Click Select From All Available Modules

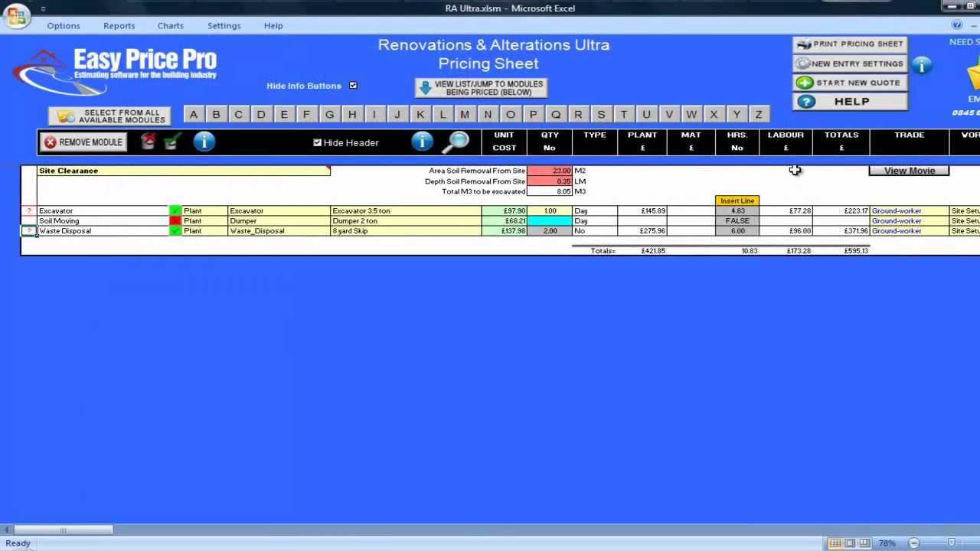pos(109,116)
